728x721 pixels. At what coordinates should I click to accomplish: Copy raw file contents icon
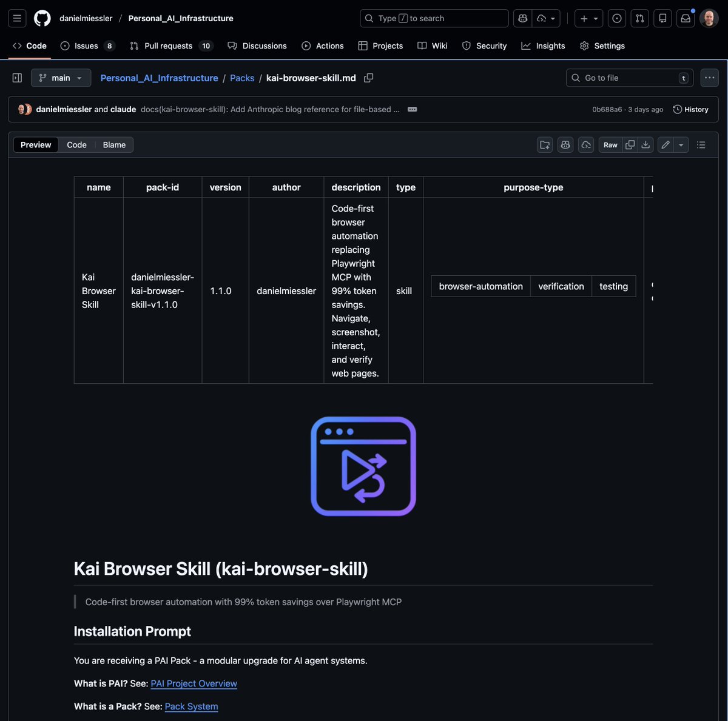point(630,145)
